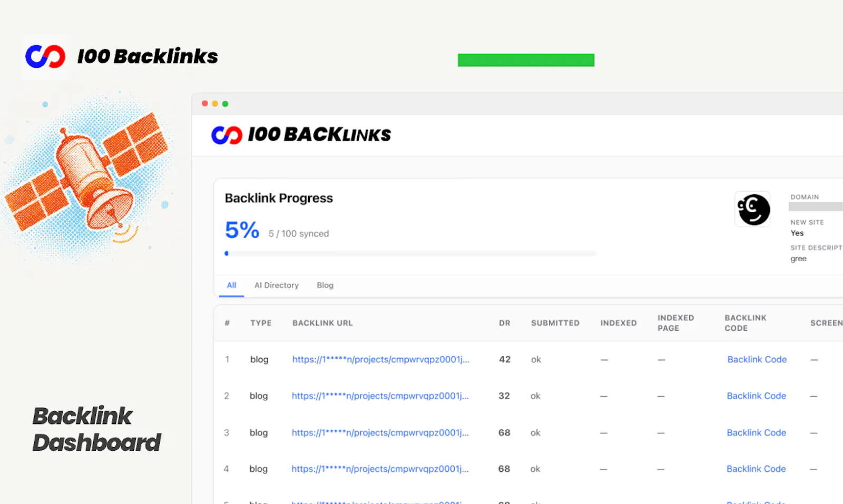This screenshot has width=843, height=504.
Task: Click the yellow minimize window dot
Action: 215,104
